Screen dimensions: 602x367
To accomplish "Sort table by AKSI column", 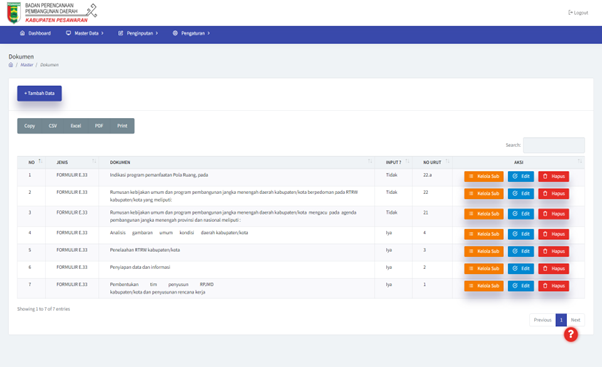I will click(519, 162).
